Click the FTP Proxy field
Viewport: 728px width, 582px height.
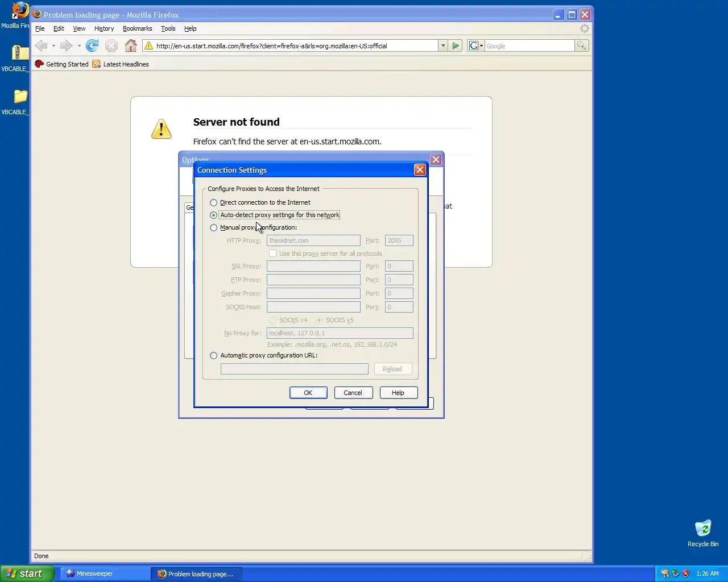point(313,280)
